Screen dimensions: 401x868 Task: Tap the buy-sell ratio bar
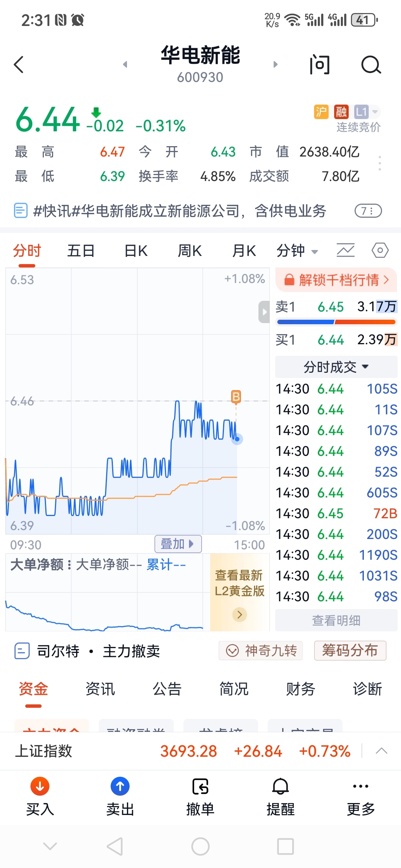[336, 322]
